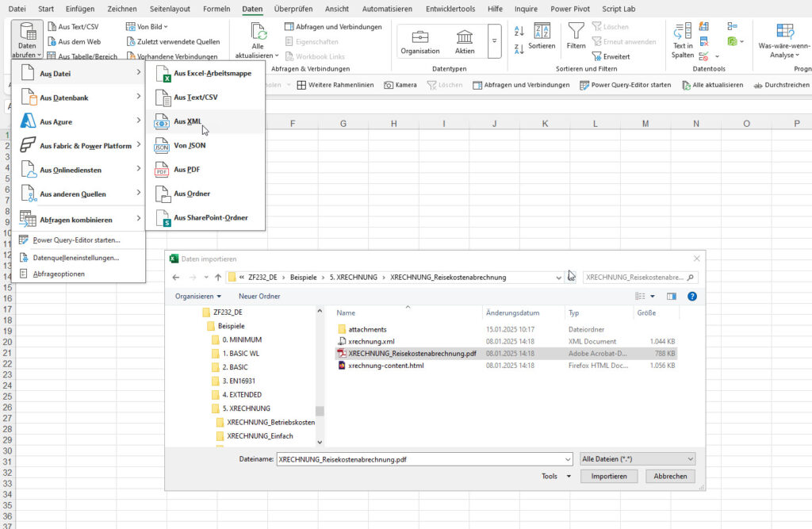Open Abfragen und Verbindungen in the ribbon
This screenshot has height=529, width=812.
click(334, 26)
